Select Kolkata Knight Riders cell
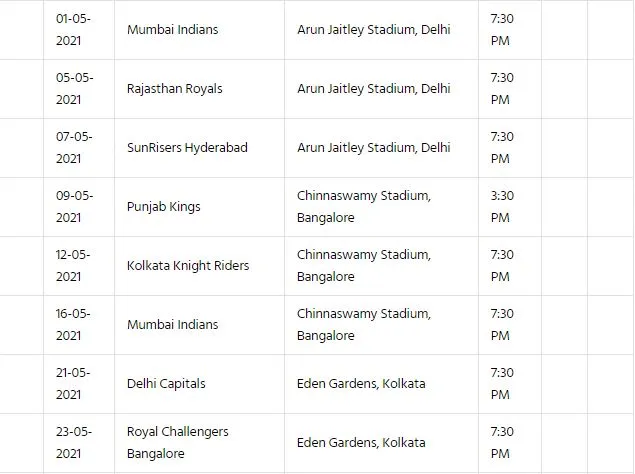The height and width of the screenshot is (474, 635). tap(199, 266)
